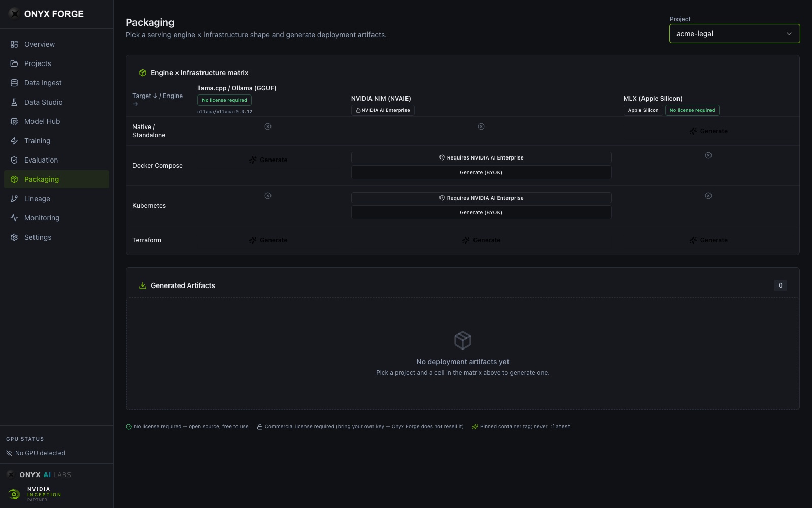Click unavailable icon for MLX Docker Compose

[708, 155]
